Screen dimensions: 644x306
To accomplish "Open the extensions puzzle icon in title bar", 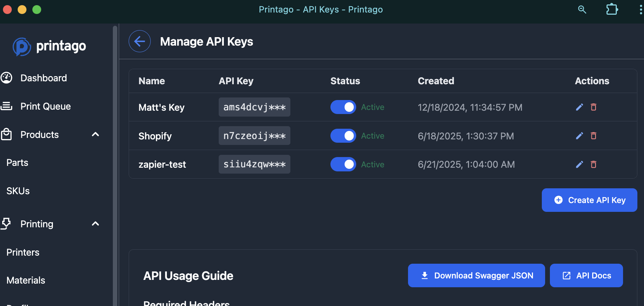I will click(x=612, y=9).
